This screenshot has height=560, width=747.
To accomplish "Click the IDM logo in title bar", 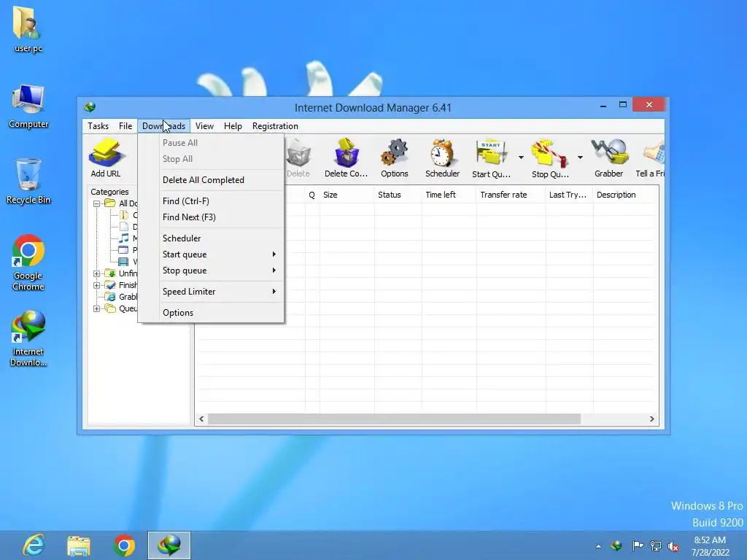I will (x=90, y=107).
